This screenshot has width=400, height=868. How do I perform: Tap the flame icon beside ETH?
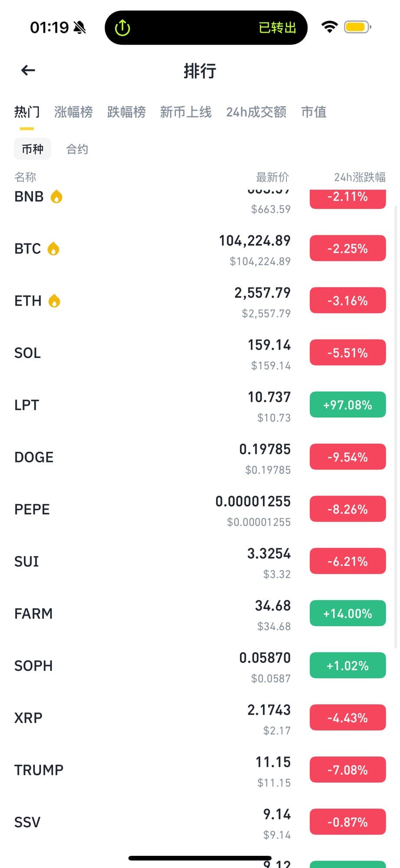[54, 301]
